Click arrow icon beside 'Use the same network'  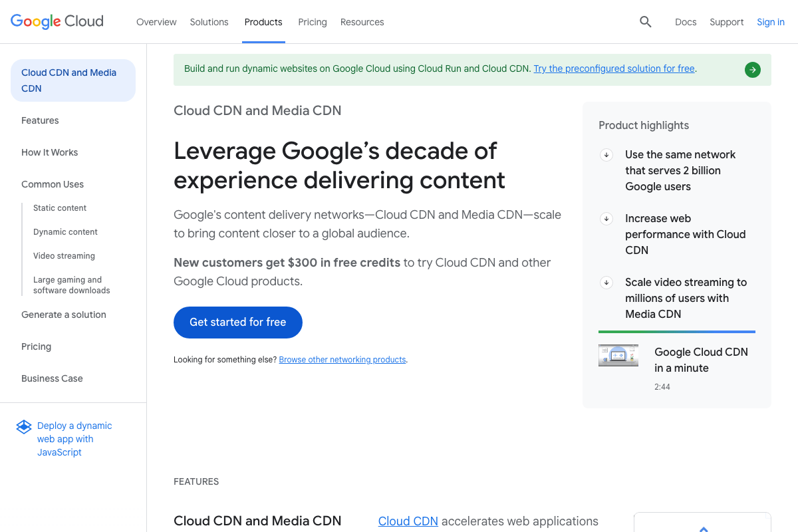click(606, 155)
